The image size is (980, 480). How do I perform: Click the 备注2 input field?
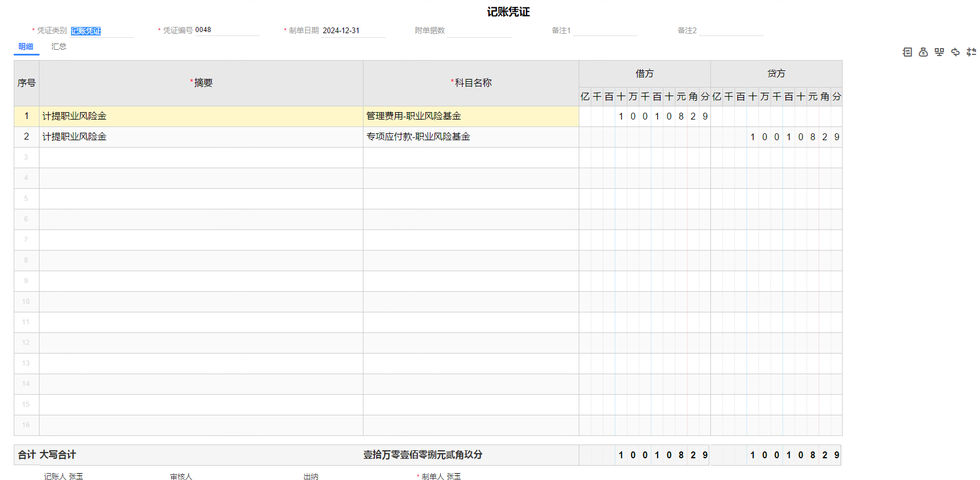click(730, 31)
